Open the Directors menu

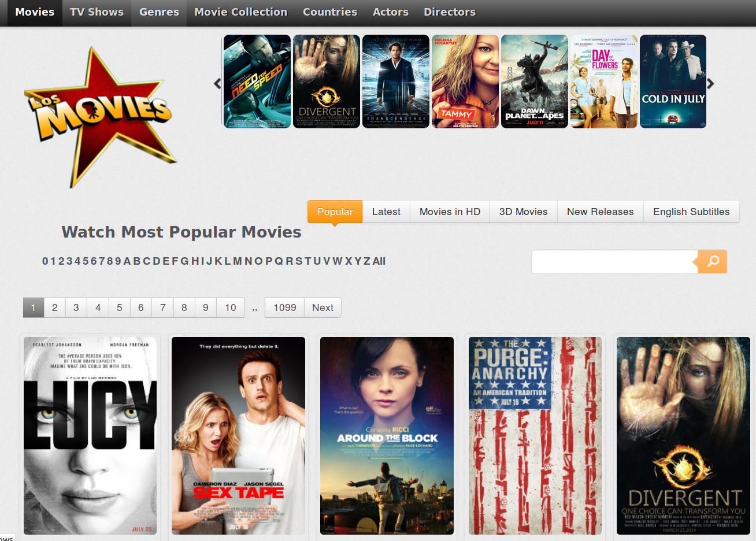tap(450, 12)
